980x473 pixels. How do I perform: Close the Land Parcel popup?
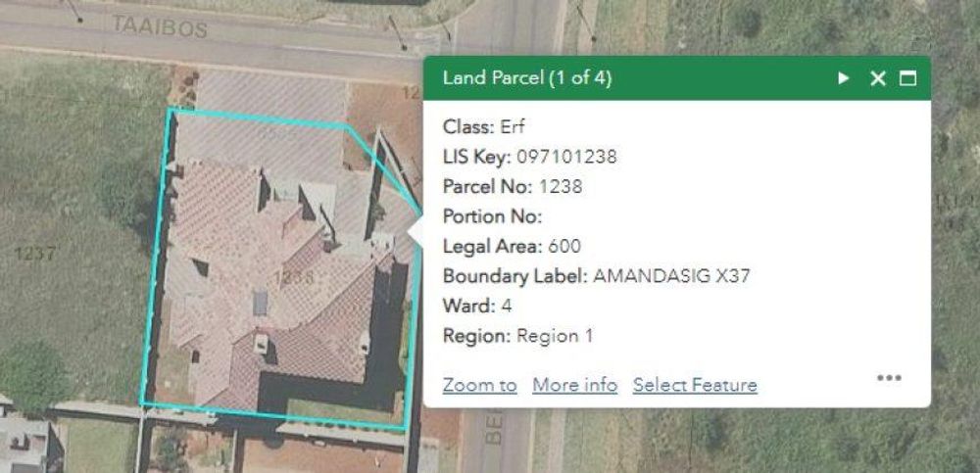point(878,78)
